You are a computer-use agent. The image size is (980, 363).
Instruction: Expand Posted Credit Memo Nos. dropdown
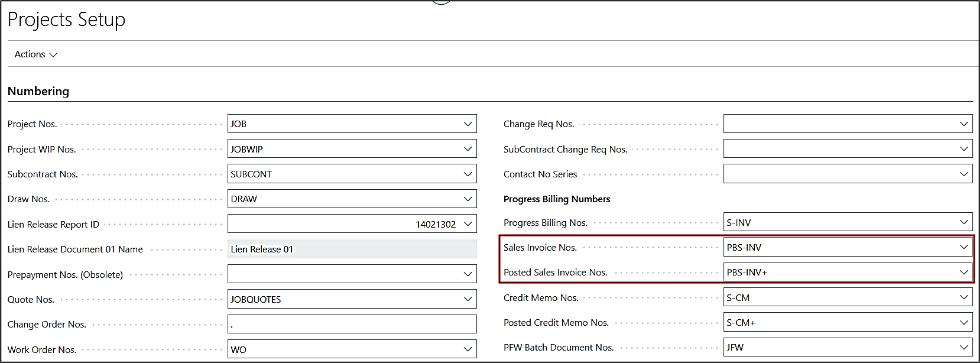(963, 323)
